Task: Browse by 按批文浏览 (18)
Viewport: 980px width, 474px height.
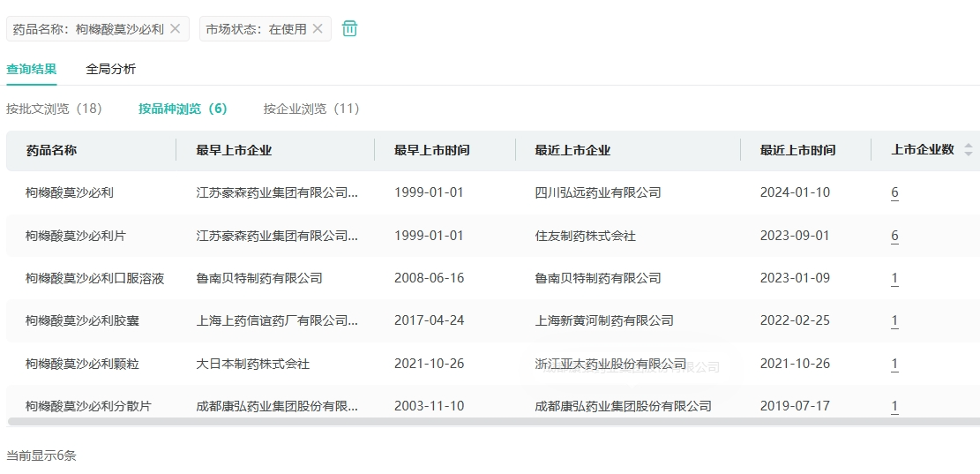Action: 54,109
